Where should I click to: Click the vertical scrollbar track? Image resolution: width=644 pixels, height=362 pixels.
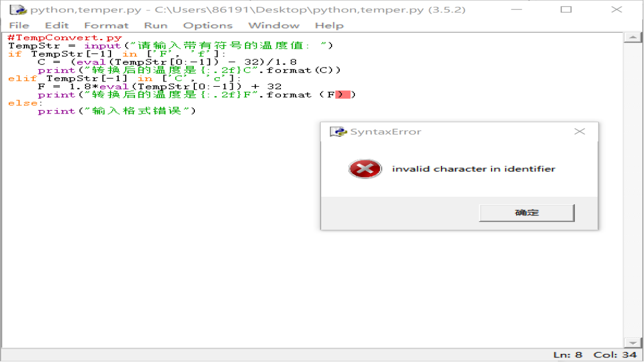(633, 190)
